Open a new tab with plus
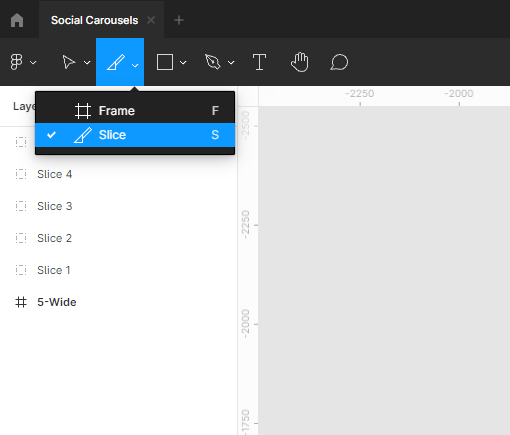The width and height of the screenshot is (510, 435). click(179, 20)
